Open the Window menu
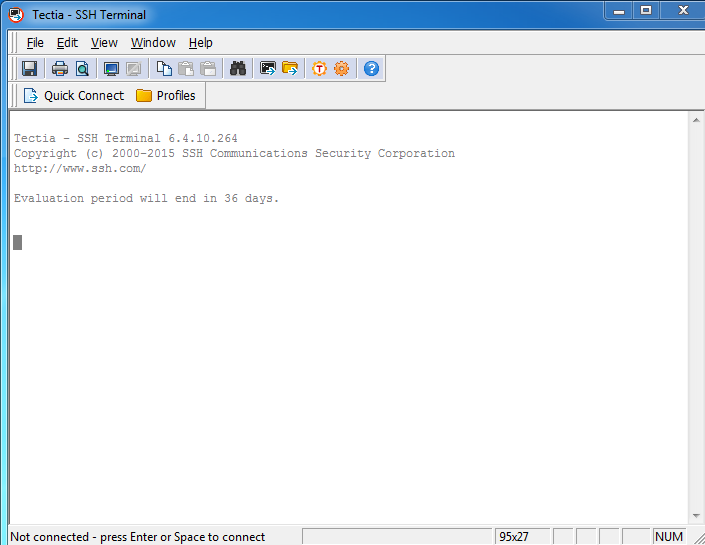 click(153, 43)
